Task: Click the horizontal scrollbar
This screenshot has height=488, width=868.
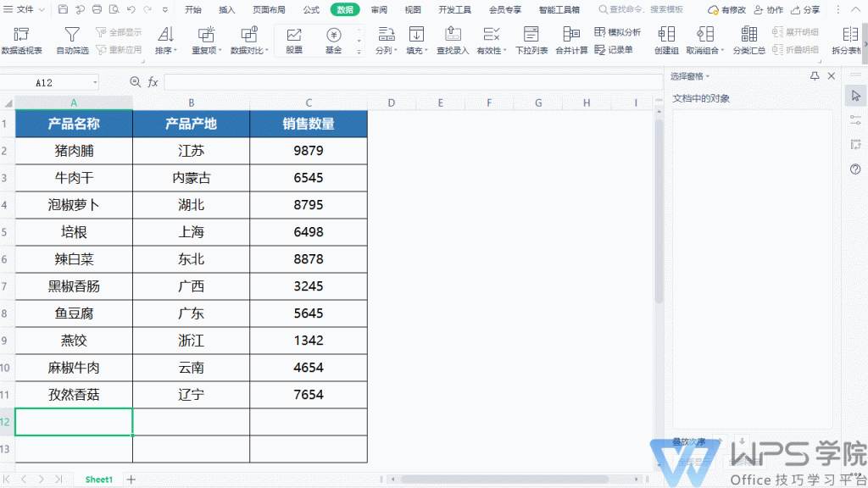Action: click(x=504, y=480)
